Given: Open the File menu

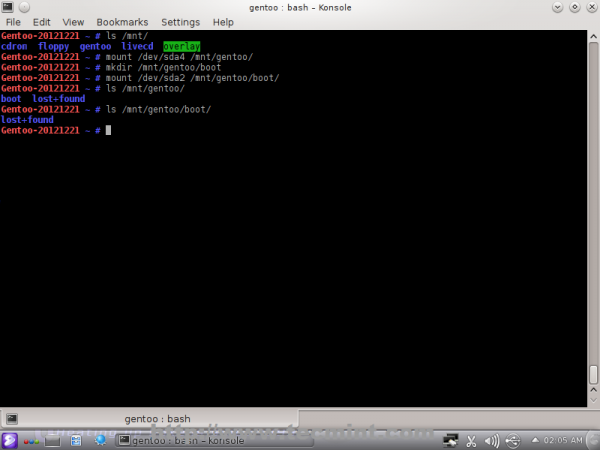Looking at the screenshot, I should 13,21.
